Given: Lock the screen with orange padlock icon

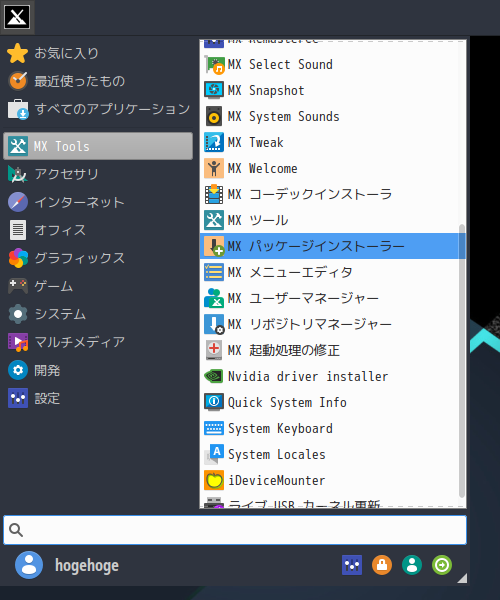Looking at the screenshot, I should click(382, 565).
